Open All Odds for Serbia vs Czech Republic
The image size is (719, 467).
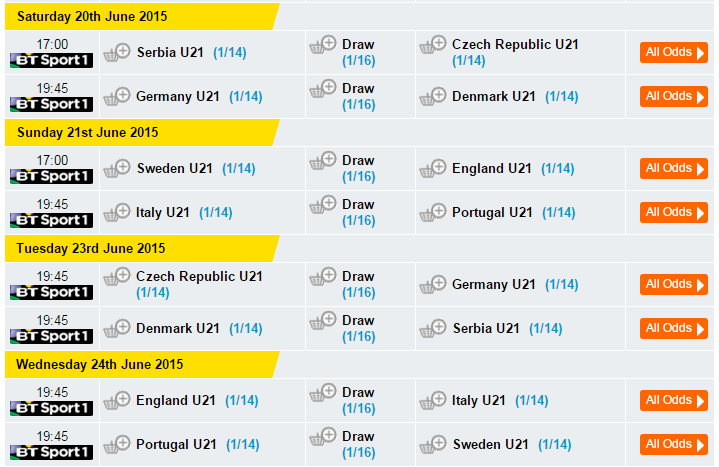point(674,52)
